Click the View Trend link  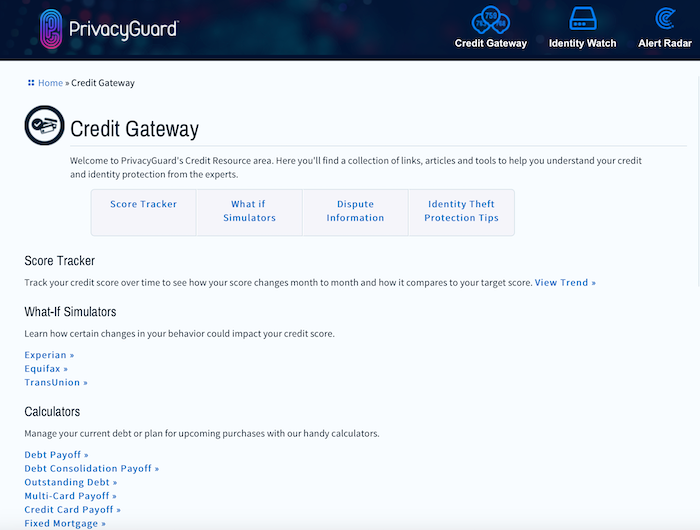tap(565, 283)
